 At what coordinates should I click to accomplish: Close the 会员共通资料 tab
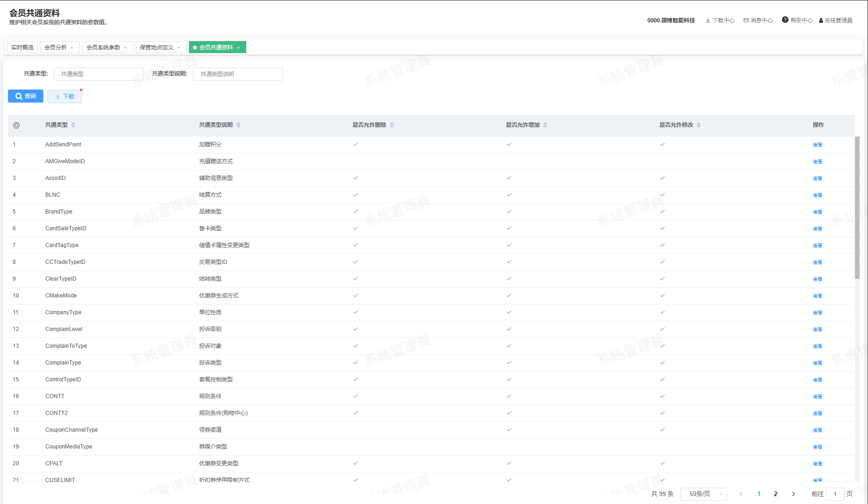point(238,48)
